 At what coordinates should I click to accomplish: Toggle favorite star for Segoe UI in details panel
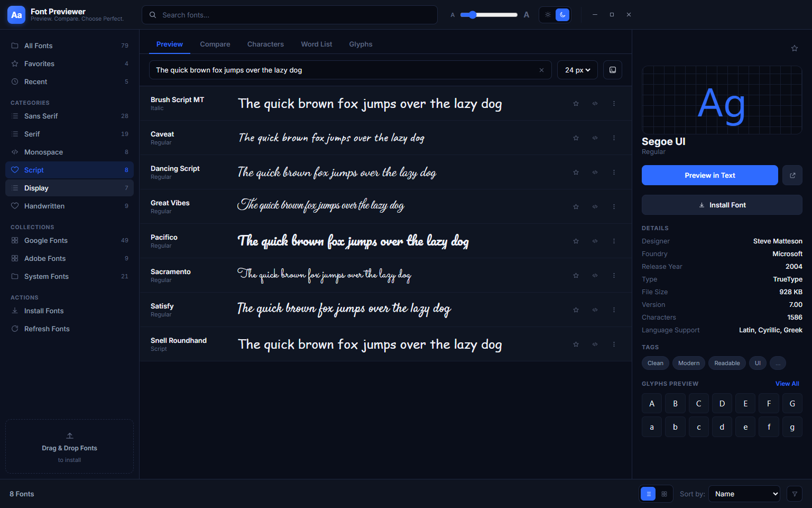tap(794, 49)
